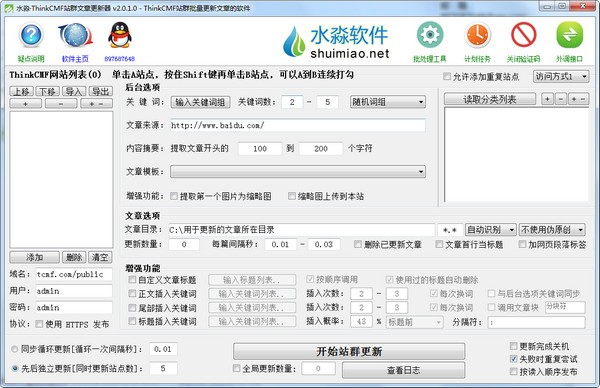Open the 访问方式1 dropdown
Image resolution: width=600 pixels, height=388 pixels.
[x=561, y=77]
